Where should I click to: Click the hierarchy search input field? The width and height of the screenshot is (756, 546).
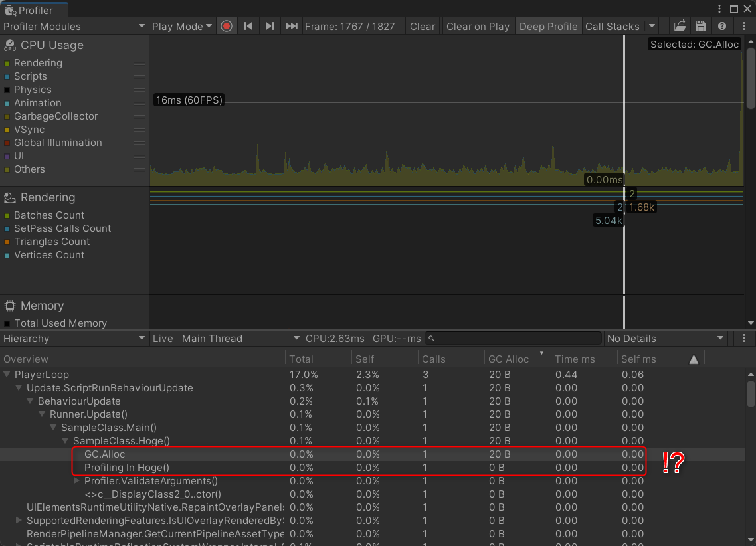514,338
